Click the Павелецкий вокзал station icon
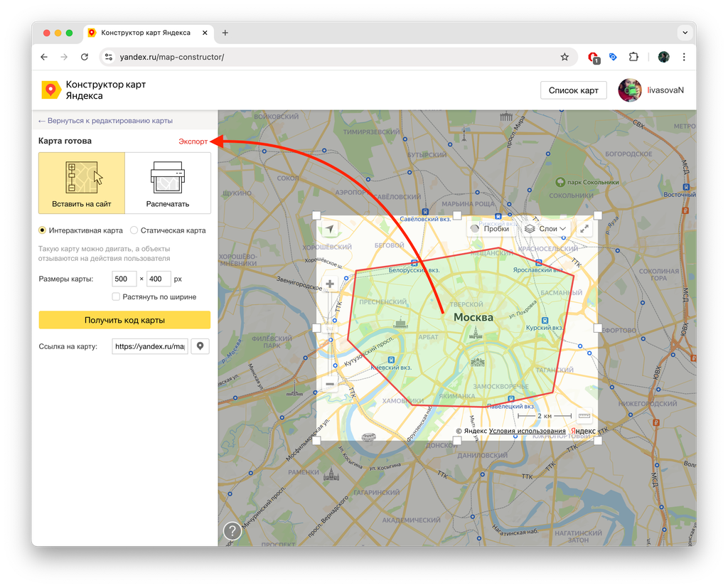The height and width of the screenshot is (588, 728). pyautogui.click(x=510, y=399)
